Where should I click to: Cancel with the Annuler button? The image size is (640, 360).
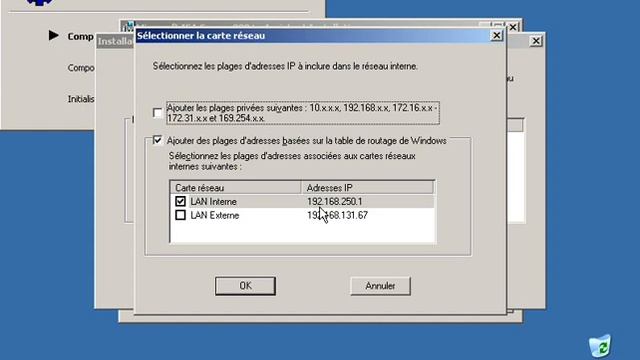(380, 286)
